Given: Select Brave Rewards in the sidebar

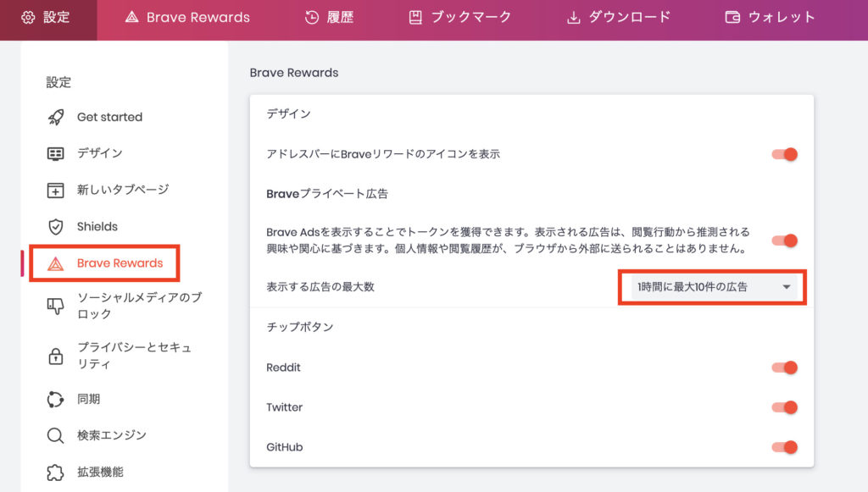Looking at the screenshot, I should click(104, 263).
